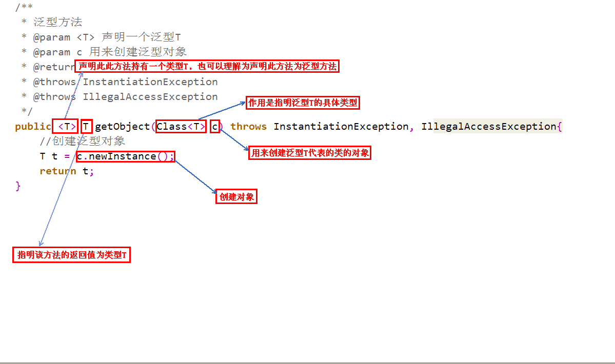Click the boxed c.newInstance() expression
Image resolution: width=615 pixels, height=364 pixels.
125,156
